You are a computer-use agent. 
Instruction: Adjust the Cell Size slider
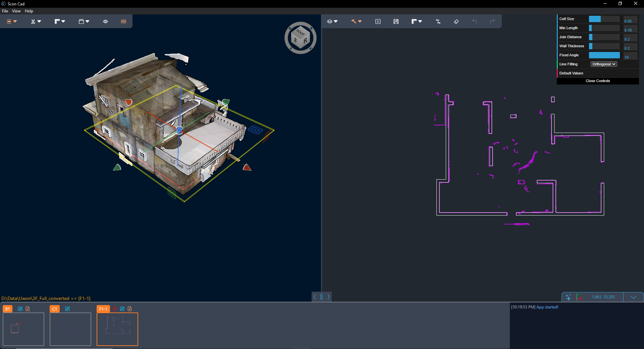[604, 19]
